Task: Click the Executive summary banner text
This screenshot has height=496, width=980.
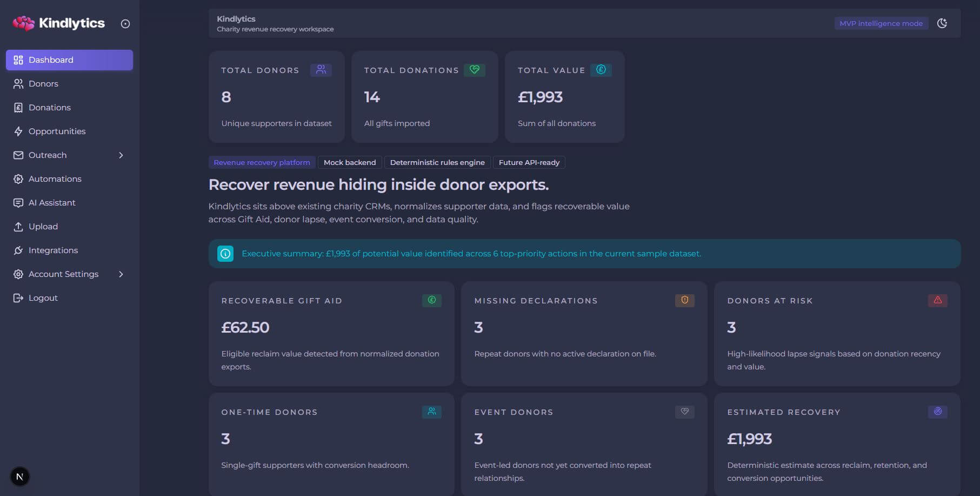Action: coord(471,254)
